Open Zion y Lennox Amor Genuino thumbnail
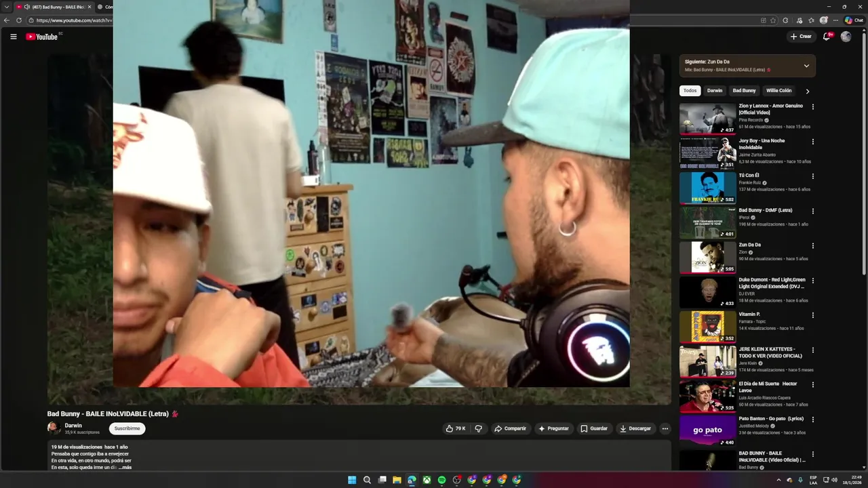 707,119
